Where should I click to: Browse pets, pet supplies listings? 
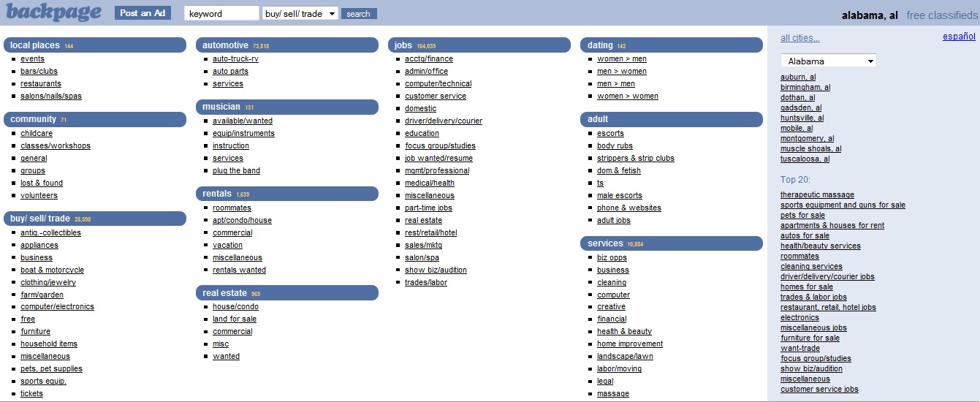51,369
